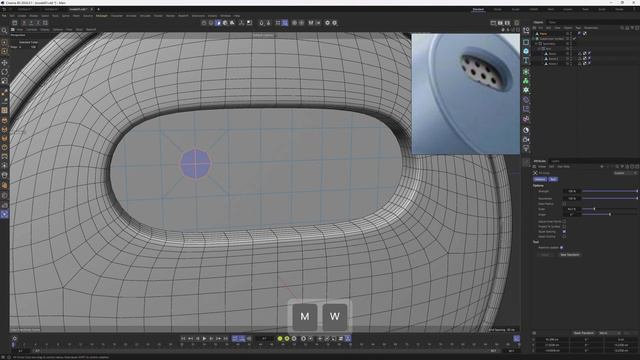Click the active Fit Circle tool icon in left palette

coord(4,214)
